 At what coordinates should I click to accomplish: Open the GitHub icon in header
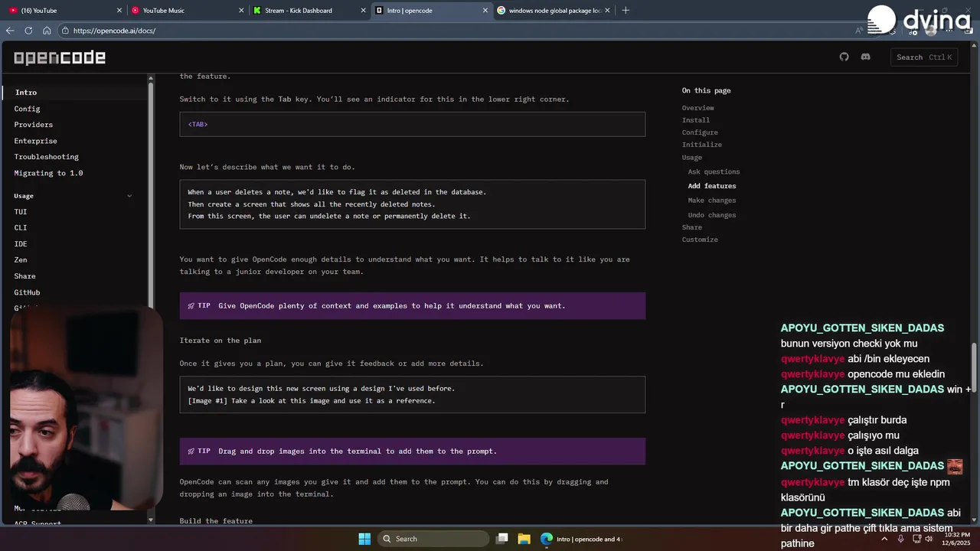coord(844,57)
